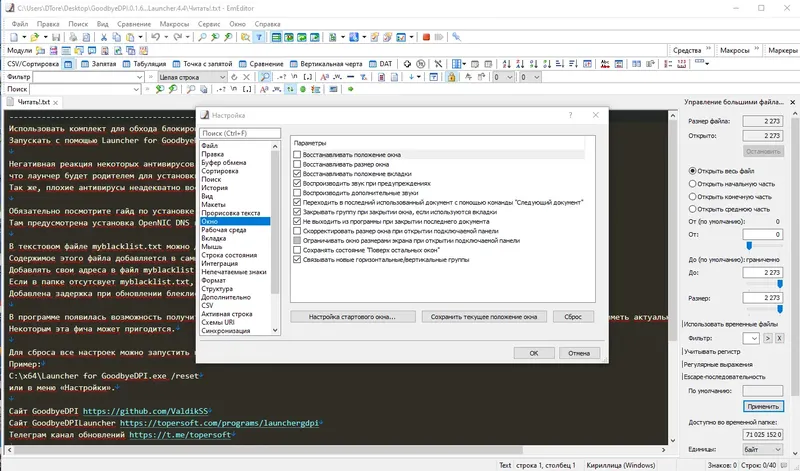Image resolution: width=800 pixels, height=471 pixels.
Task: Check 'Сохранять состояние Поверх остальных окон'
Action: tap(297, 250)
